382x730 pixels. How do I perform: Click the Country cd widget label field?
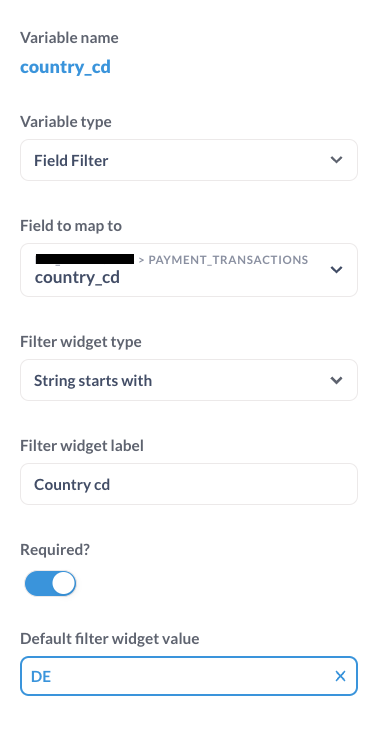188,484
